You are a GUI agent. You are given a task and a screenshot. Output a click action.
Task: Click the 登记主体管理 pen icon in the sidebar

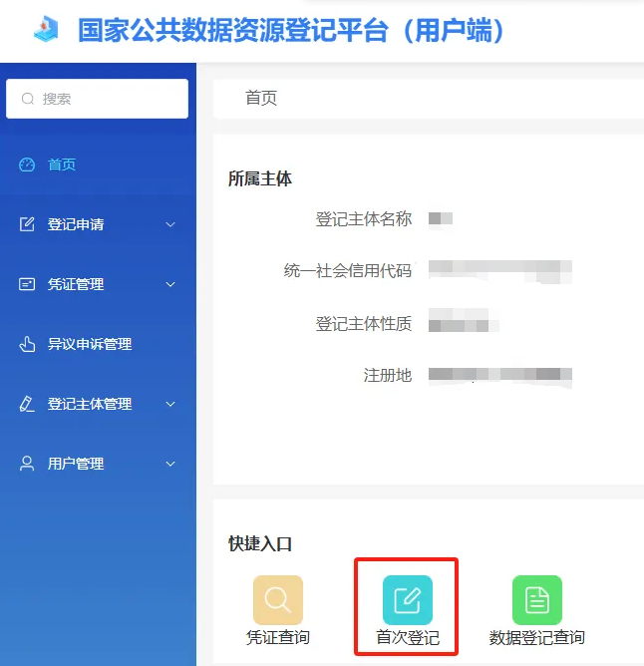(x=27, y=404)
